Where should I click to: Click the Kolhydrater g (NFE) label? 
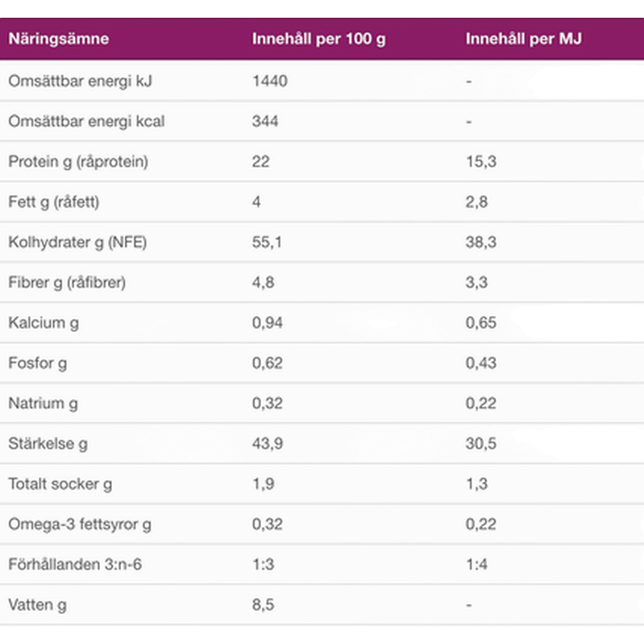click(x=77, y=242)
